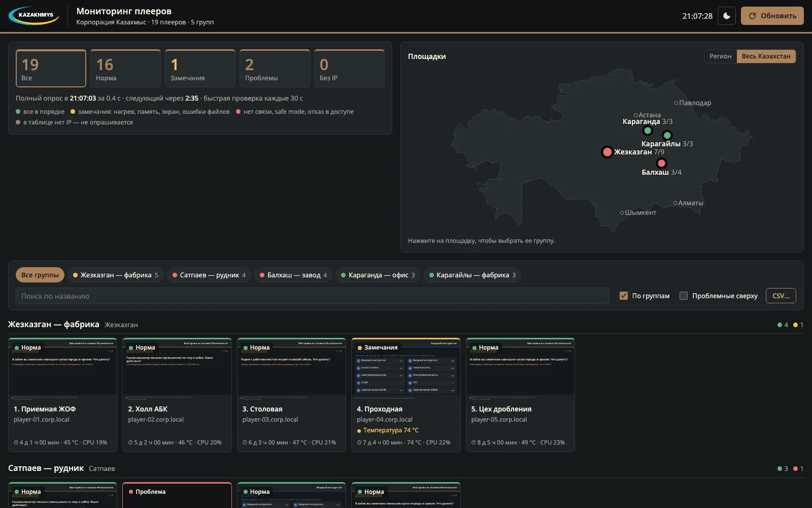Uncheck the По группам checkbox

[624, 296]
